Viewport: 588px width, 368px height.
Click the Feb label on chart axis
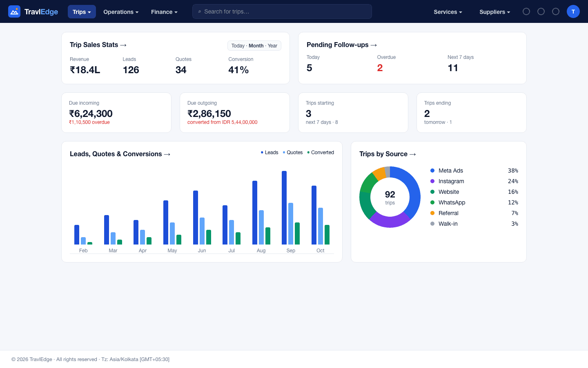[x=83, y=251]
